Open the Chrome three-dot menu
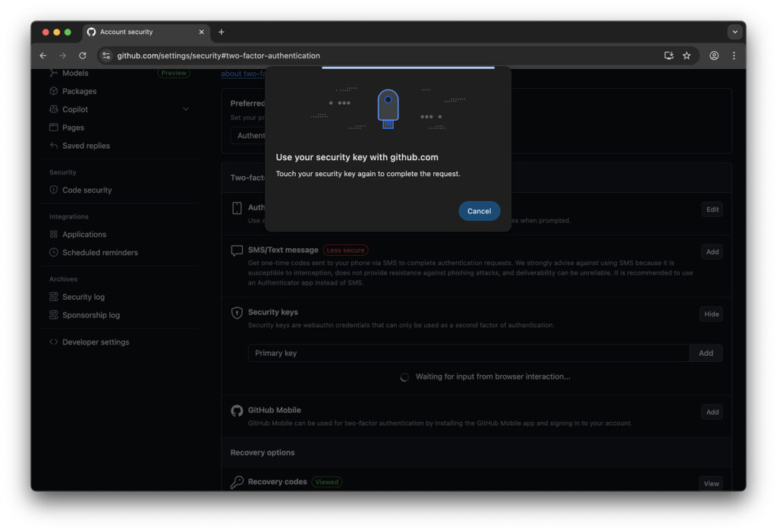Screen dimensions: 777x532 tap(734, 55)
